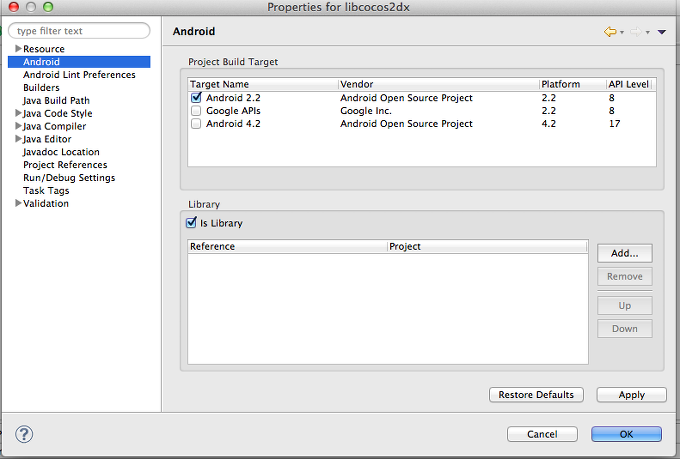Click the back navigation arrow icon

[610, 32]
